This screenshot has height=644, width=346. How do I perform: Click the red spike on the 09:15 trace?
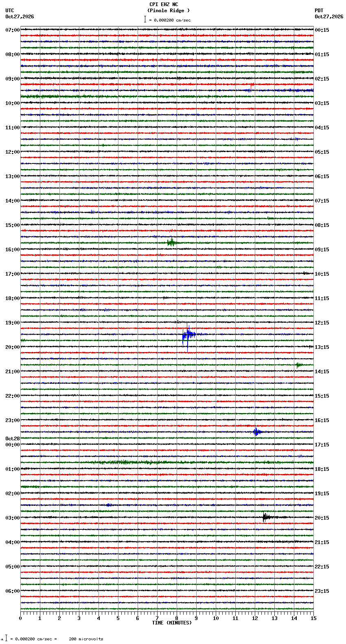(252, 85)
